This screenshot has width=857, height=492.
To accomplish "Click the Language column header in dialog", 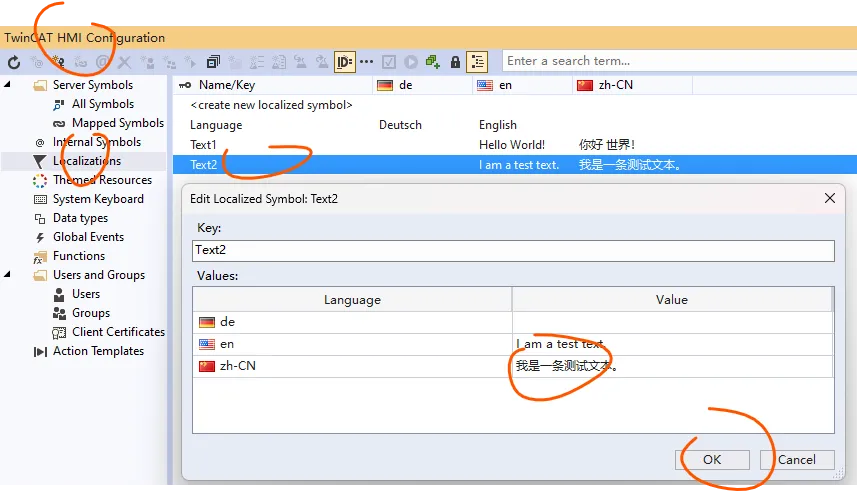I will pyautogui.click(x=352, y=300).
